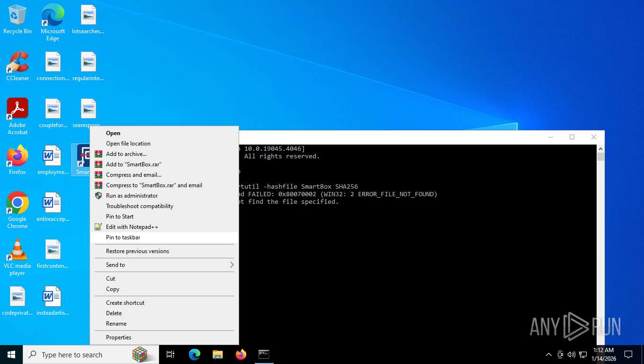Open Task View on the taskbar
644x364 pixels.
point(170,355)
